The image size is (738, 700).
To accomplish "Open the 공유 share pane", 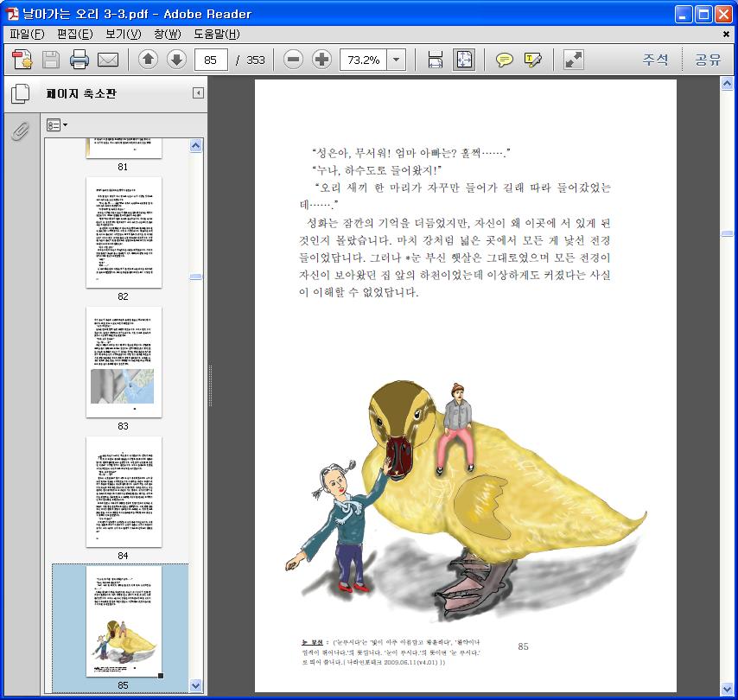I will pos(708,60).
